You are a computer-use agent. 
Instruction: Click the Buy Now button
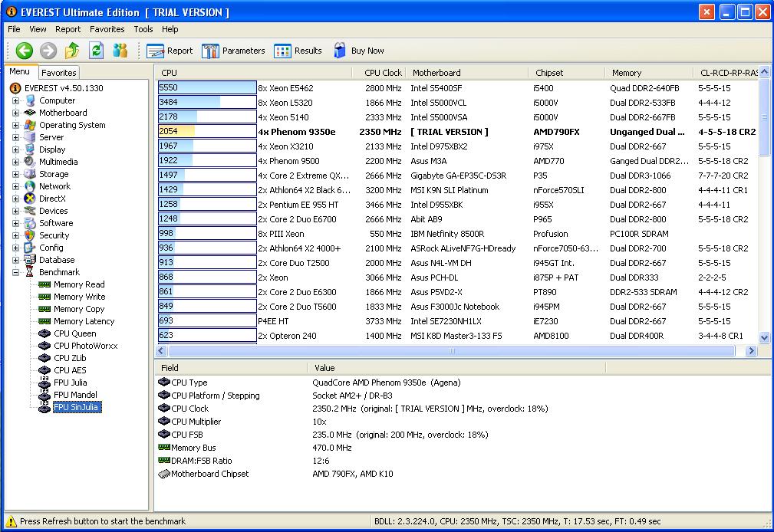tap(359, 51)
